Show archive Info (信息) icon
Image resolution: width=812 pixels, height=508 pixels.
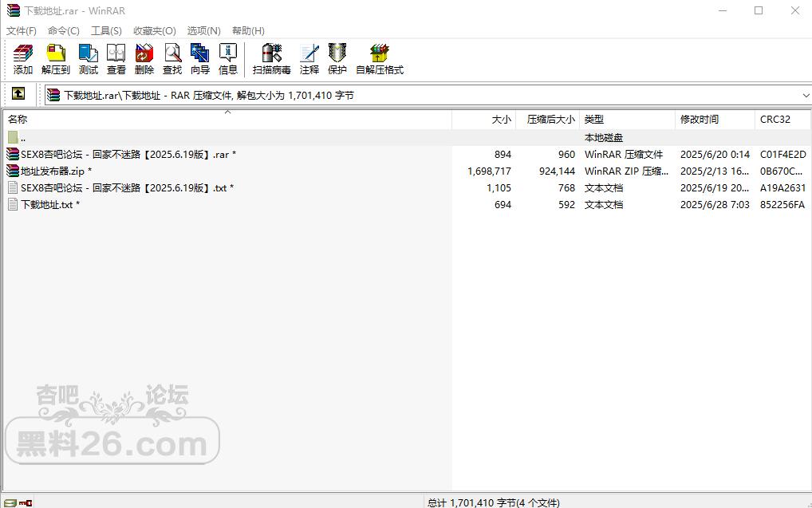pyautogui.click(x=228, y=59)
